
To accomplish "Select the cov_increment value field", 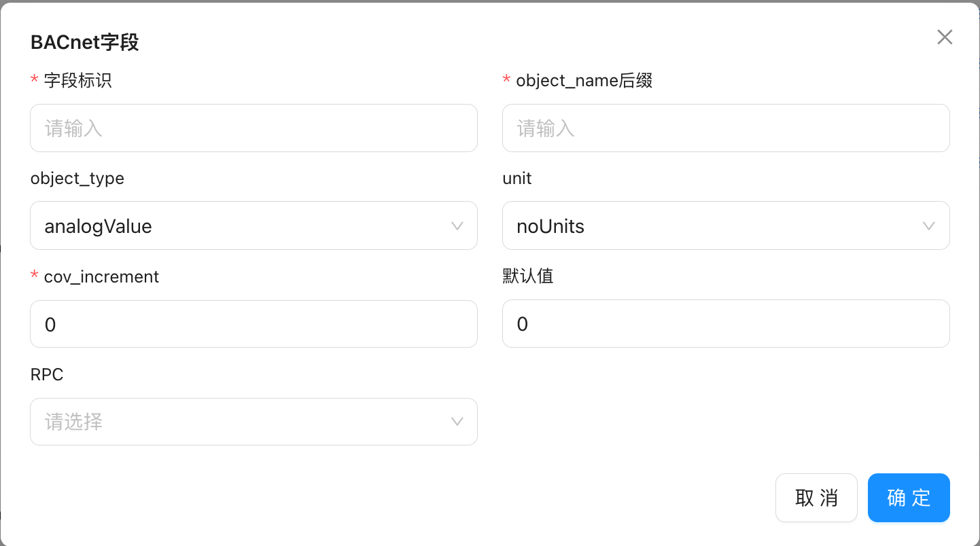I will (253, 325).
